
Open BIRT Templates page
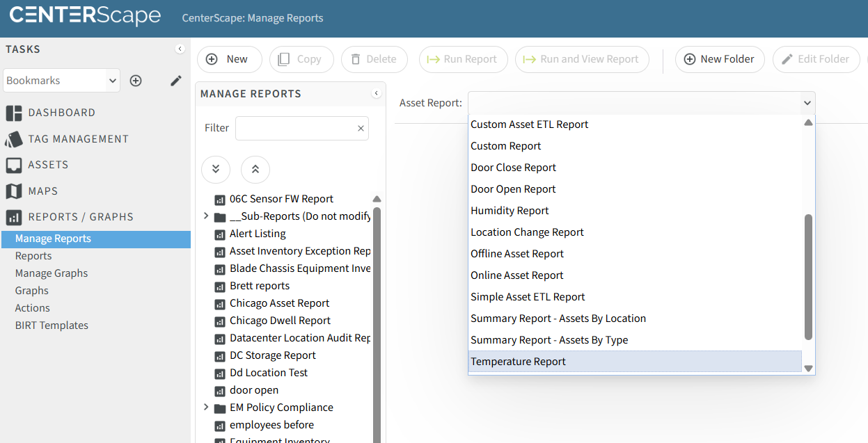(x=52, y=325)
